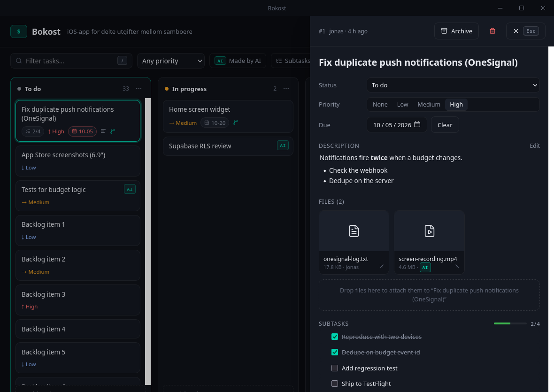
Task: Click the git branch icon on first card
Action: click(113, 131)
